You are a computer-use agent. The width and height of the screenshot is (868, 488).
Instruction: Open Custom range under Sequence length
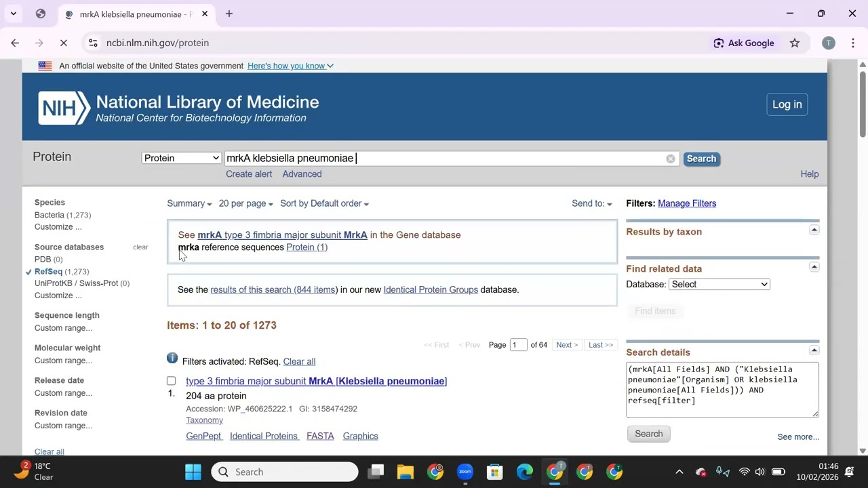pos(63,328)
